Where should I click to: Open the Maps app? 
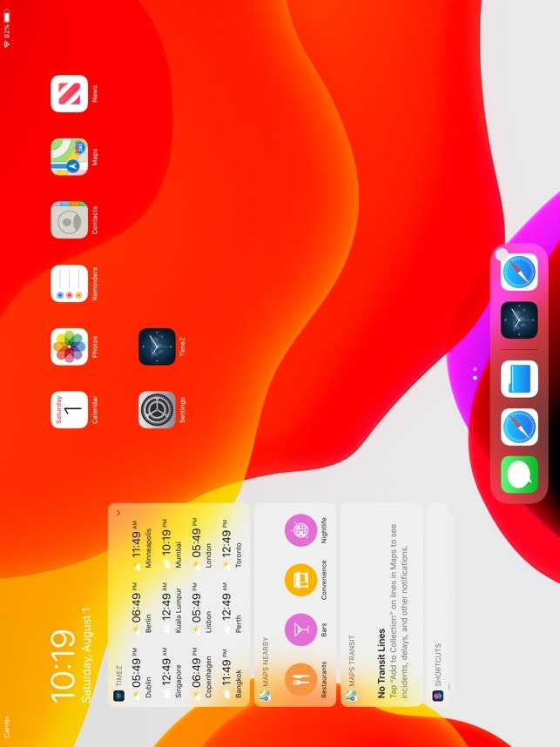(x=70, y=157)
